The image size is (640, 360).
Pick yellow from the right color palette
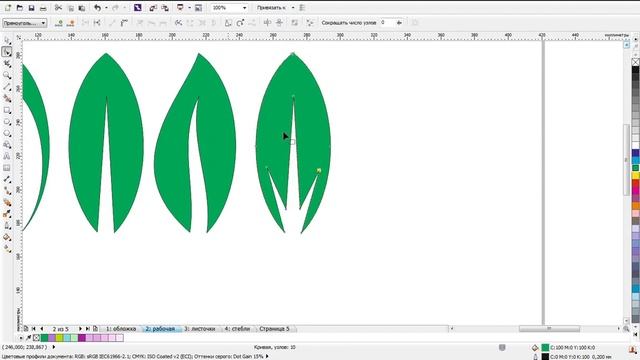point(636,176)
